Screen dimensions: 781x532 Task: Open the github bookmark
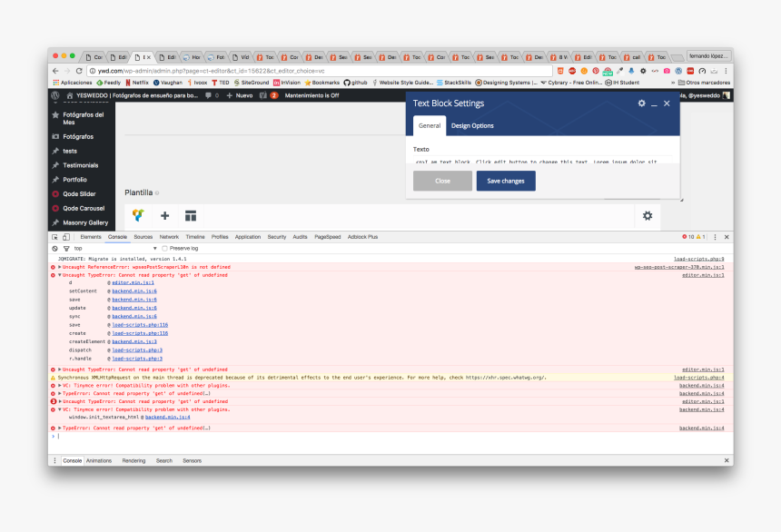click(355, 83)
